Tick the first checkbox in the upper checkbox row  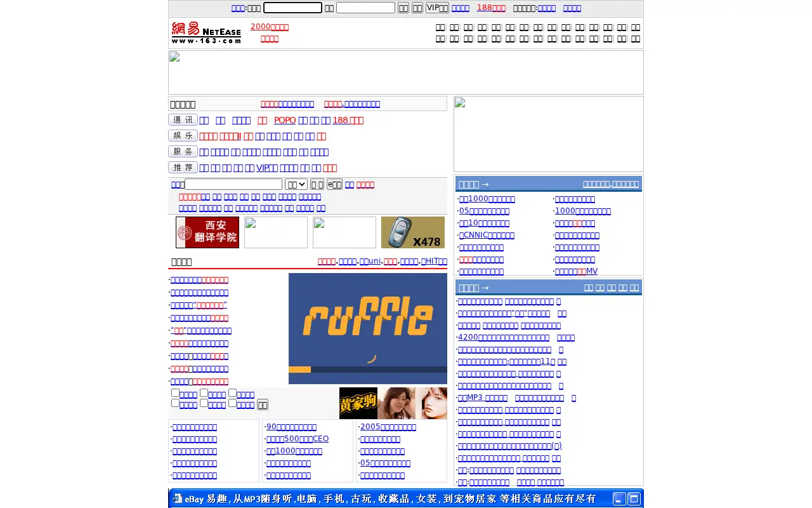pos(175,393)
